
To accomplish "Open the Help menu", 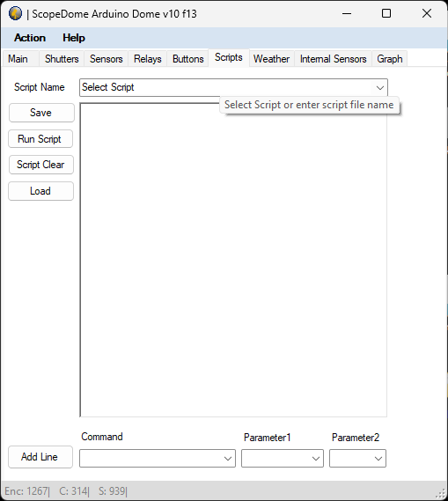I will click(74, 38).
